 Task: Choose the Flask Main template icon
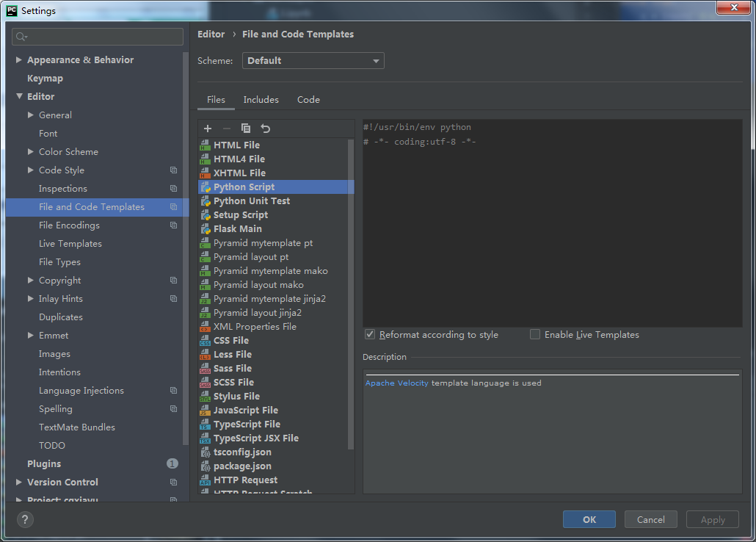coord(206,228)
